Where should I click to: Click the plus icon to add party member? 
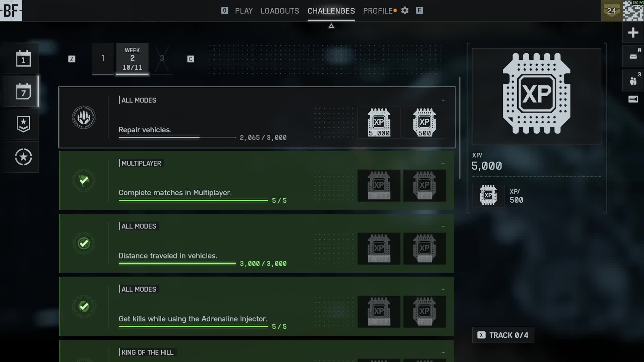tap(633, 33)
